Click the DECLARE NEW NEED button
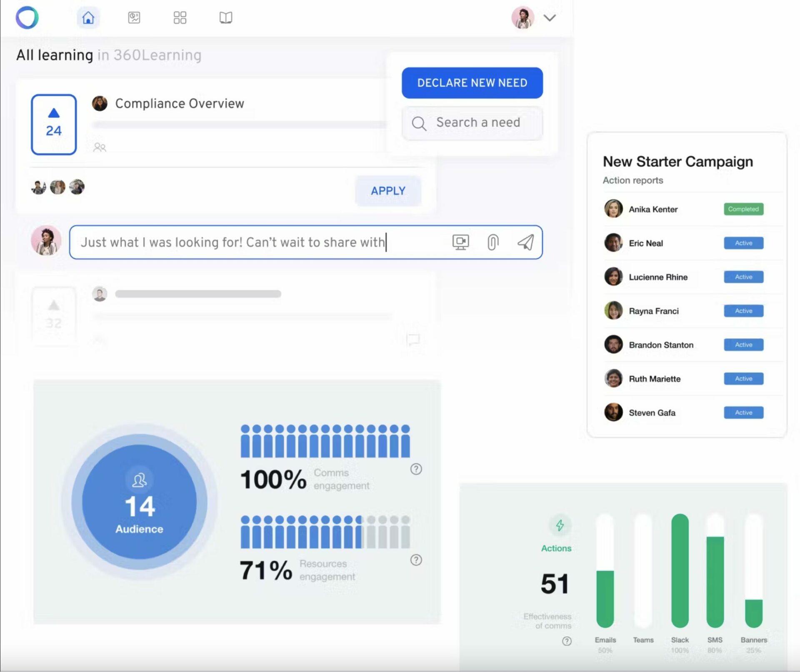 pyautogui.click(x=472, y=83)
